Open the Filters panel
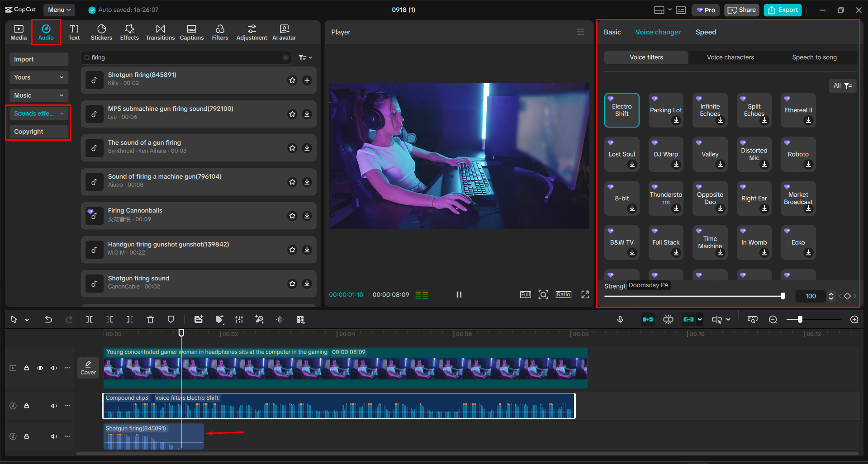Viewport: 868px width, 464px height. 220,32
